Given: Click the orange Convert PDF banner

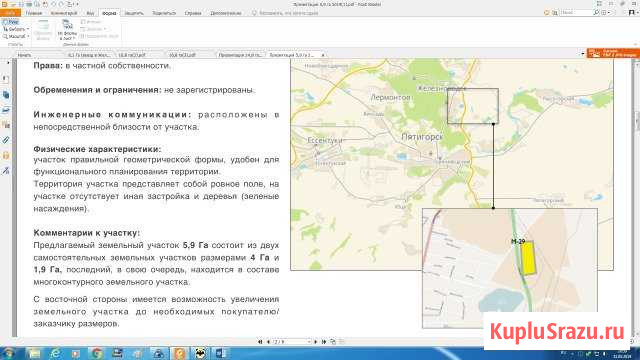Looking at the screenshot, I should click(613, 53).
